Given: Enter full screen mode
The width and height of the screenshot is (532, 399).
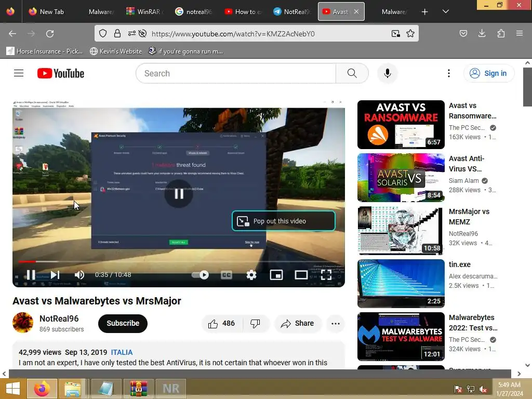Looking at the screenshot, I should pos(326,275).
